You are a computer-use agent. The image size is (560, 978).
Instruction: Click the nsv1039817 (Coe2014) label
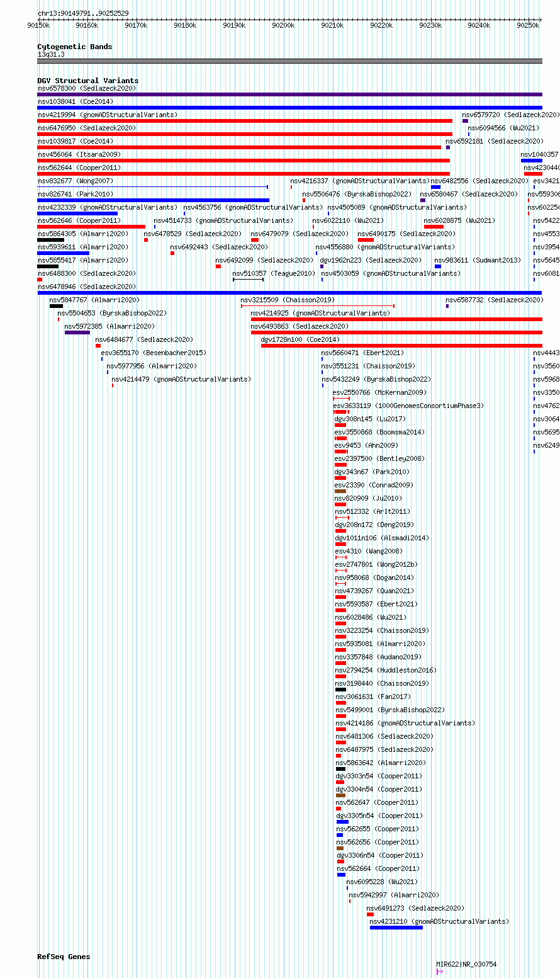click(76, 141)
